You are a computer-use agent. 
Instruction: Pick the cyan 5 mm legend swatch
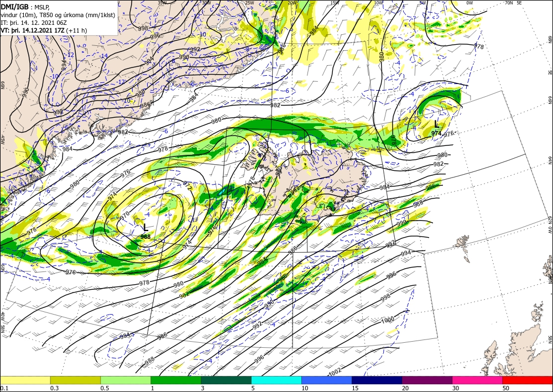click(276, 380)
